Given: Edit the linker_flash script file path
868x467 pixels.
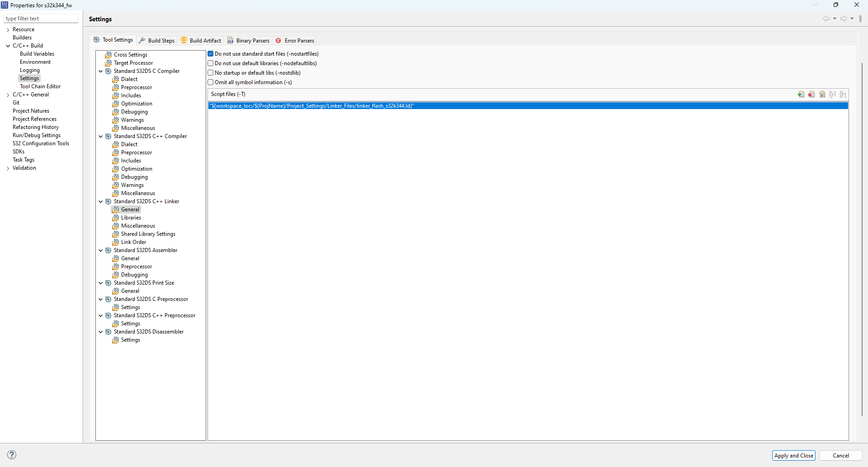Looking at the screenshot, I should 822,94.
